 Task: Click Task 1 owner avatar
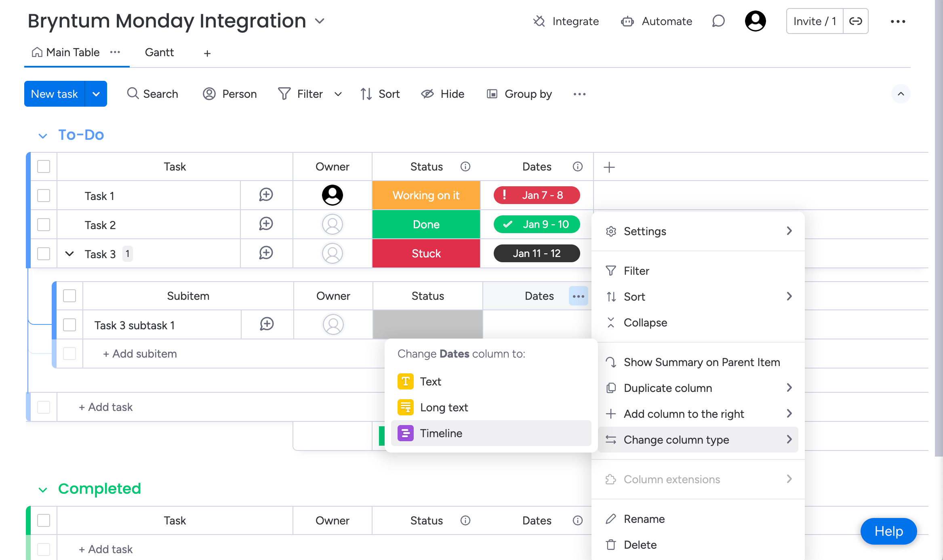[333, 195]
